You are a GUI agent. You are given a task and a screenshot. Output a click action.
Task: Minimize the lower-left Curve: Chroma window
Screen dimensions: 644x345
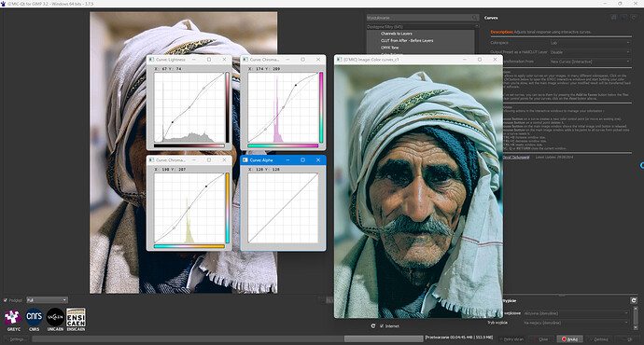(194, 160)
